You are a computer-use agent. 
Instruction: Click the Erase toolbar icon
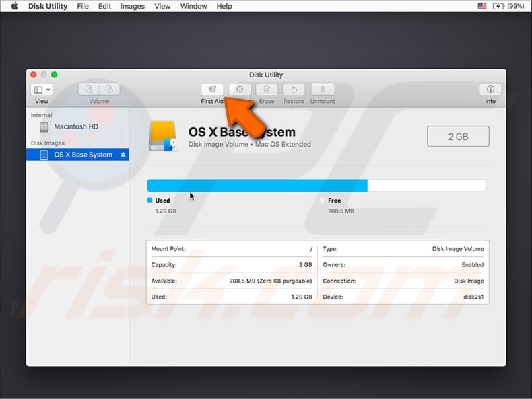267,89
